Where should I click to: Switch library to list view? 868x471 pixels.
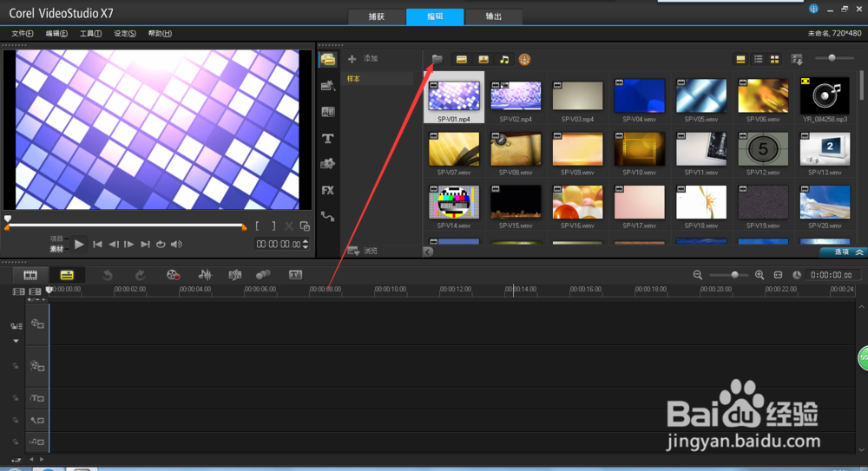click(x=759, y=59)
